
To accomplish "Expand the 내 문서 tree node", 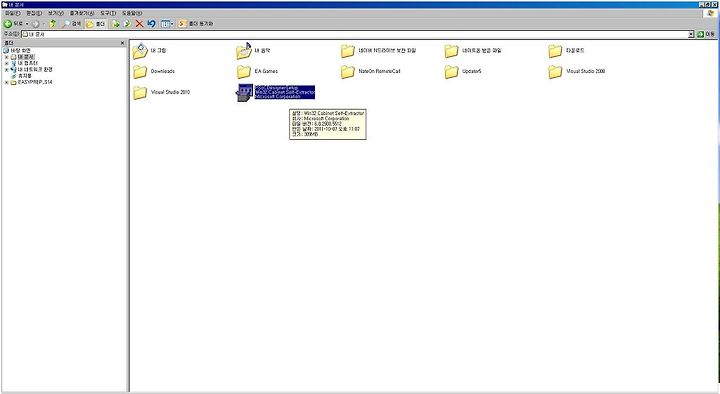I will pyautogui.click(x=6, y=57).
